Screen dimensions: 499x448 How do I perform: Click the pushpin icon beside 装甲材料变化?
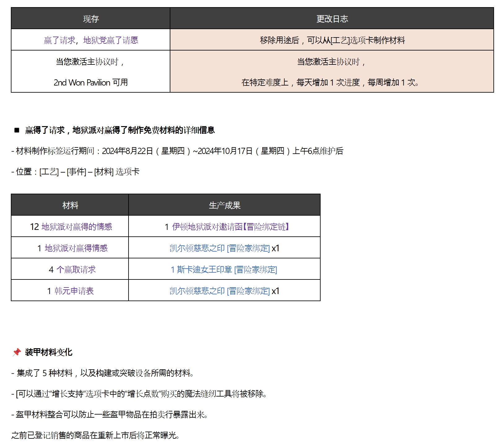[x=17, y=352]
